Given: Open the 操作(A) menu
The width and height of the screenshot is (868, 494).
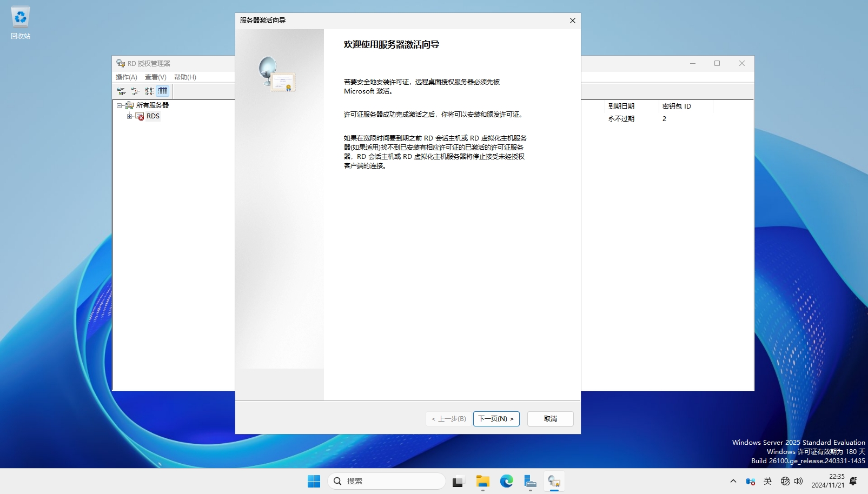Looking at the screenshot, I should coord(126,77).
